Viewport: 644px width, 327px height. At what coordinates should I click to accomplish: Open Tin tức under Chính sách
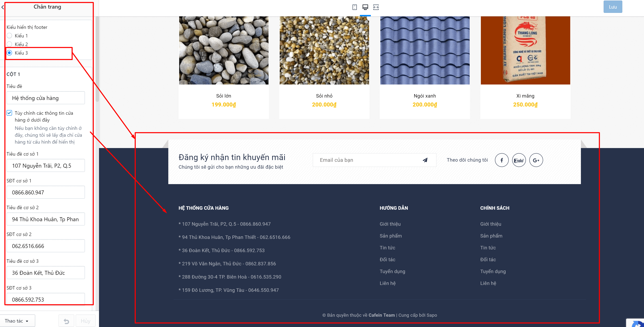[488, 248]
